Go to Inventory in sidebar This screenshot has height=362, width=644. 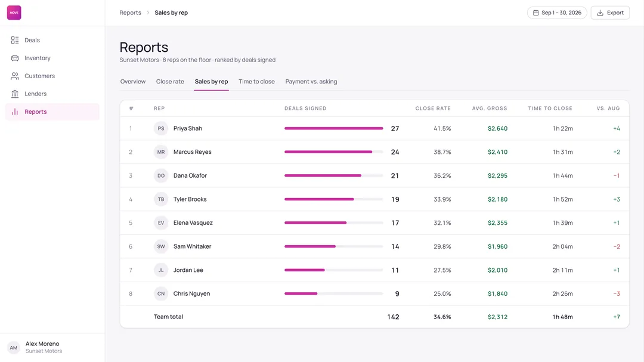click(x=52, y=58)
